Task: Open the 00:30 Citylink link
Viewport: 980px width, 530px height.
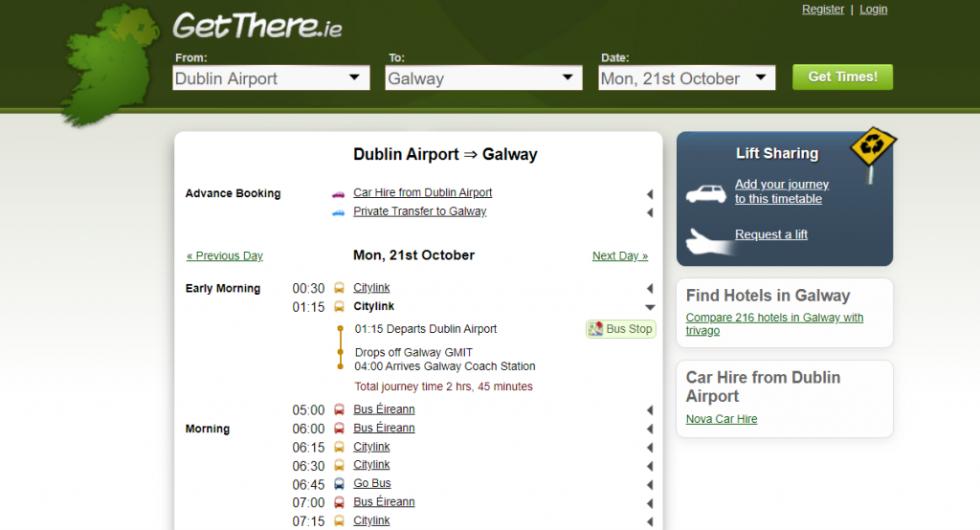Action: coord(371,288)
